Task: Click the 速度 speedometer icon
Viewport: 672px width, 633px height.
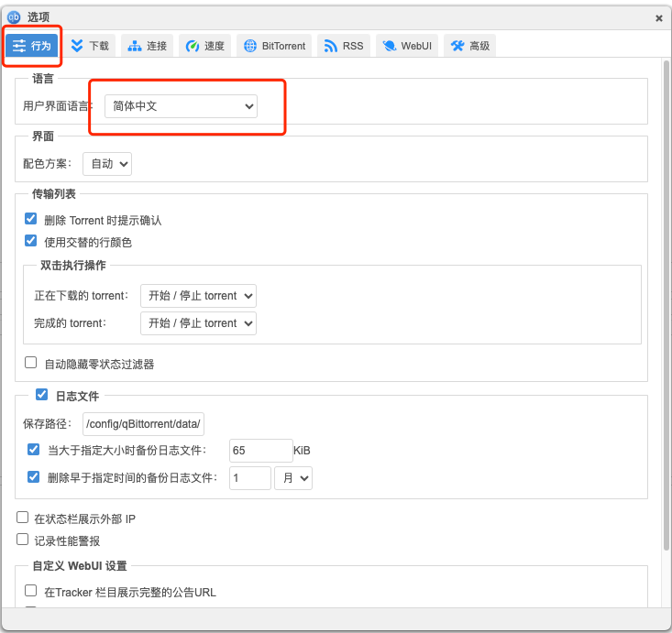Action: (x=193, y=46)
